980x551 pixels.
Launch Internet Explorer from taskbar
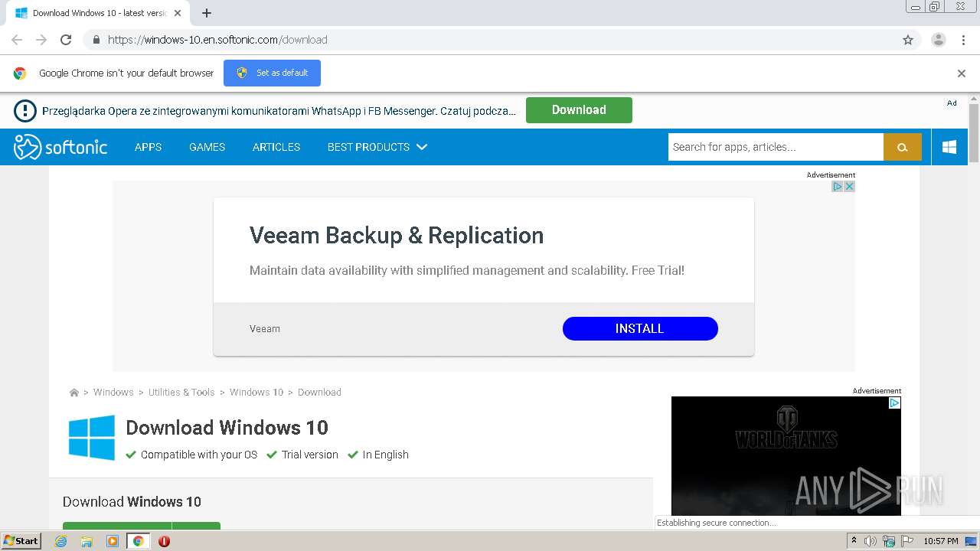coord(60,541)
